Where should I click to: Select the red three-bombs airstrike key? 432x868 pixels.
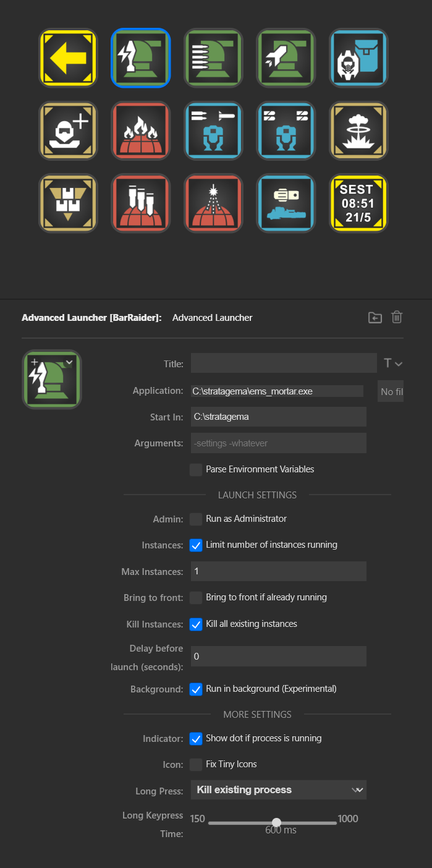pos(141,203)
